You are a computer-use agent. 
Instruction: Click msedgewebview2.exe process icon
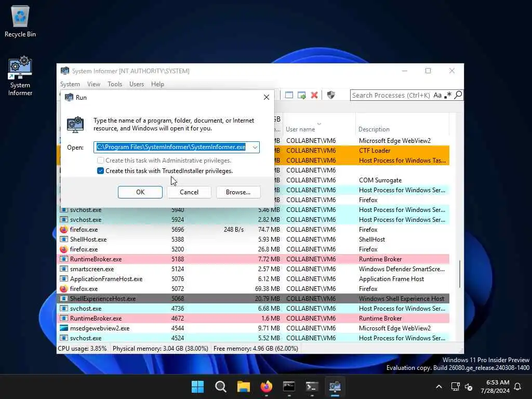pyautogui.click(x=64, y=328)
